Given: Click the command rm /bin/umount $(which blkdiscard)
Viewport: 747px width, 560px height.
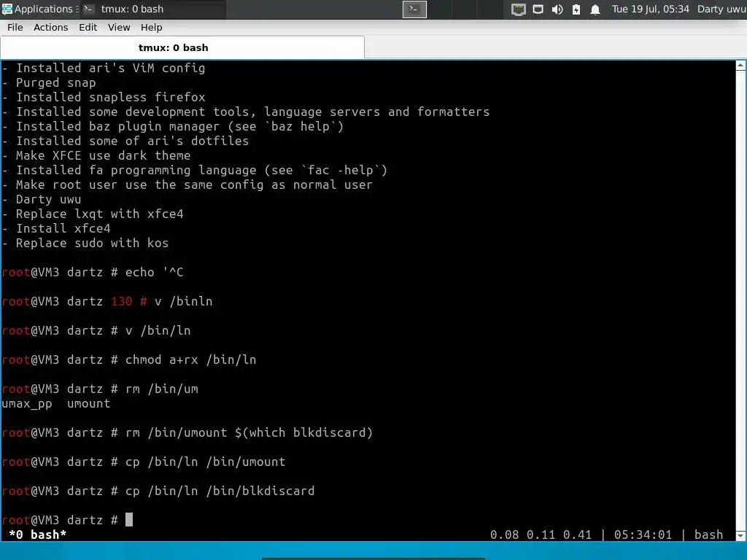Looking at the screenshot, I should click(249, 433).
